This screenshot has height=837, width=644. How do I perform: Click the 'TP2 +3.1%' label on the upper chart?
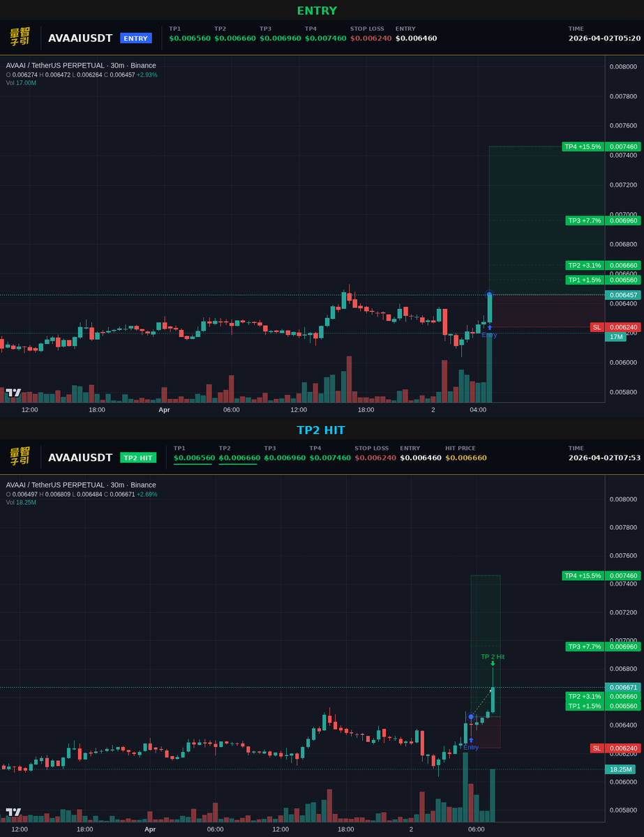(585, 265)
